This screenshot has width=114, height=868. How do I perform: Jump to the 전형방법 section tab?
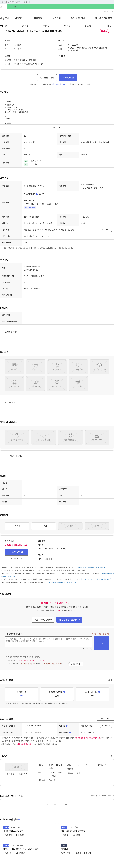point(88,26)
